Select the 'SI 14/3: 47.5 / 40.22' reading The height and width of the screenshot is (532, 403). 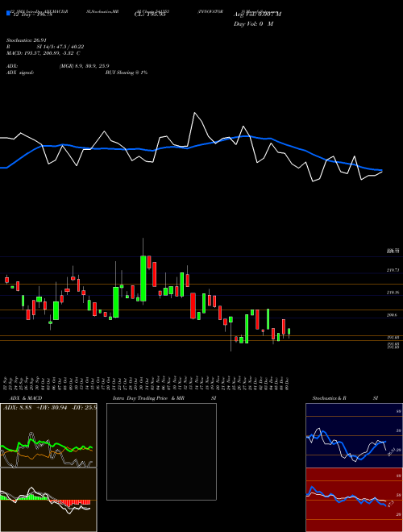pos(60,47)
